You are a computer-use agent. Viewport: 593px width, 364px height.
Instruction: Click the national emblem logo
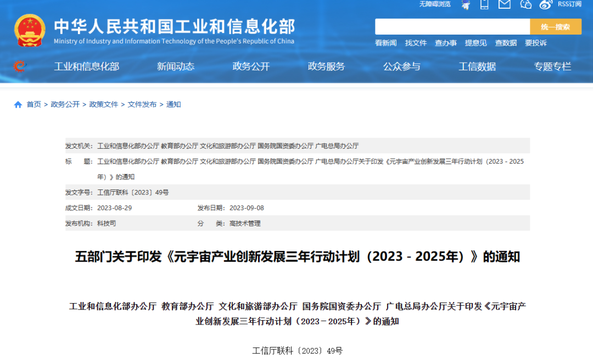coord(30,31)
